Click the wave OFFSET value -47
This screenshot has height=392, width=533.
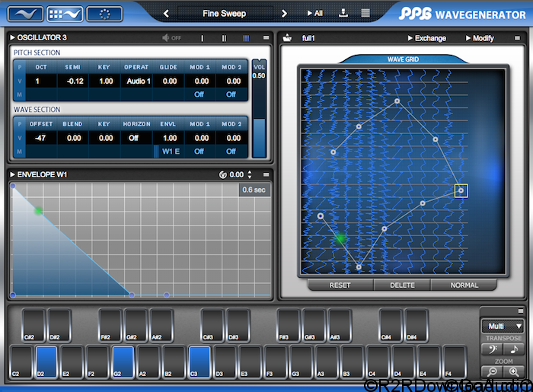tap(41, 139)
